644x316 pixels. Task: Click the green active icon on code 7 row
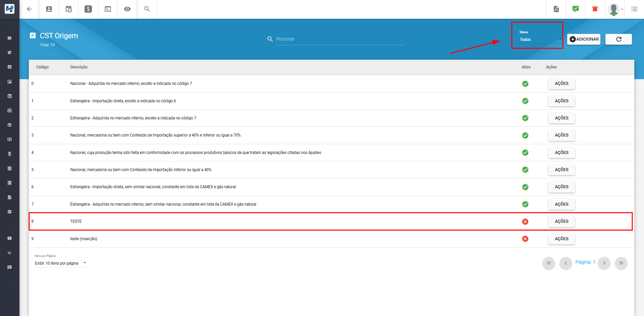pos(525,204)
